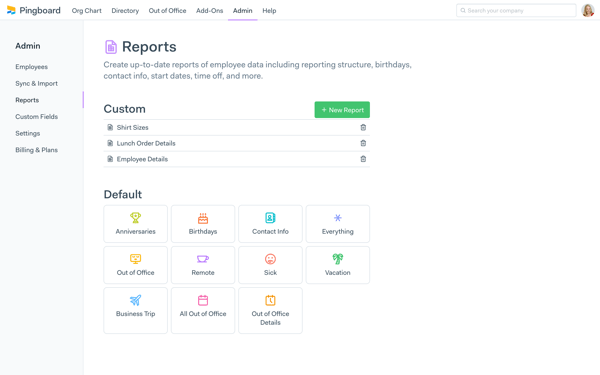Open Billing & Plans in the sidebar

[x=36, y=150]
